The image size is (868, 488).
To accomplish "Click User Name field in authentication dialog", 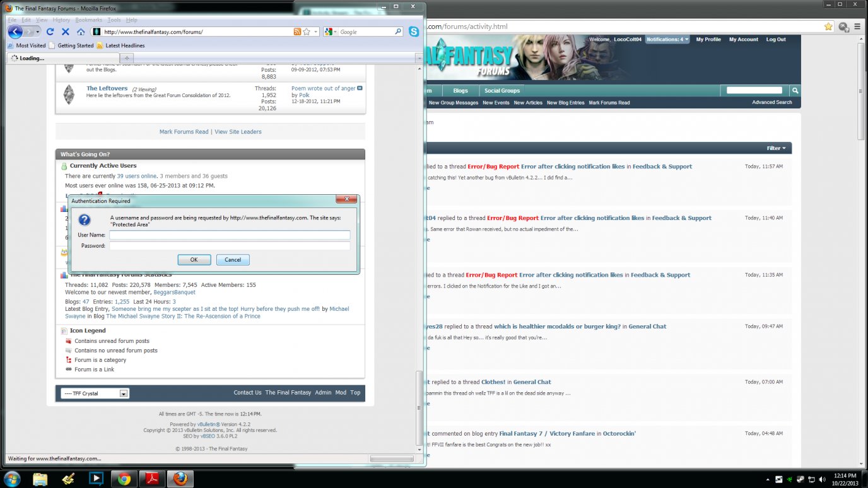I will (230, 235).
